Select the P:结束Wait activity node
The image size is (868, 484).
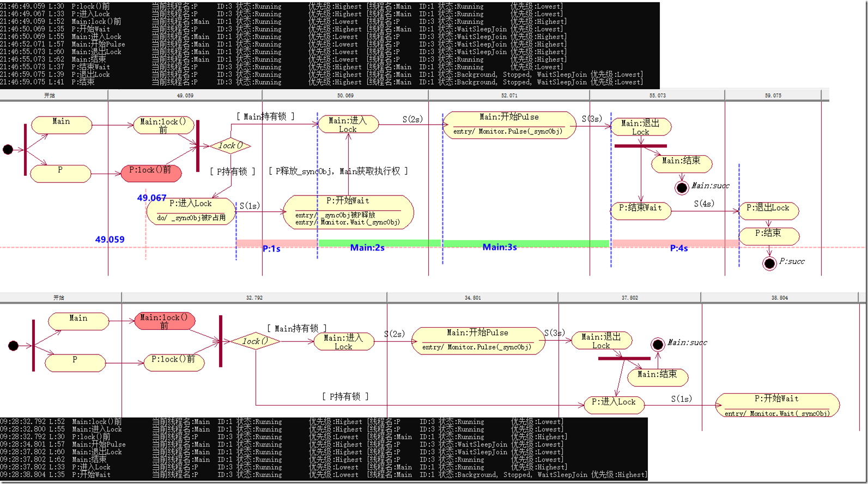pos(641,211)
